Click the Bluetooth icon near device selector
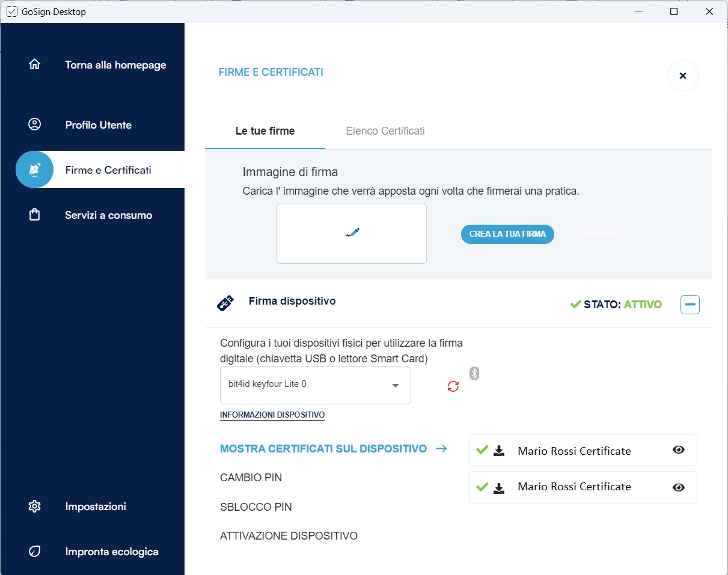Screen dimensions: 728x575 coord(474,374)
